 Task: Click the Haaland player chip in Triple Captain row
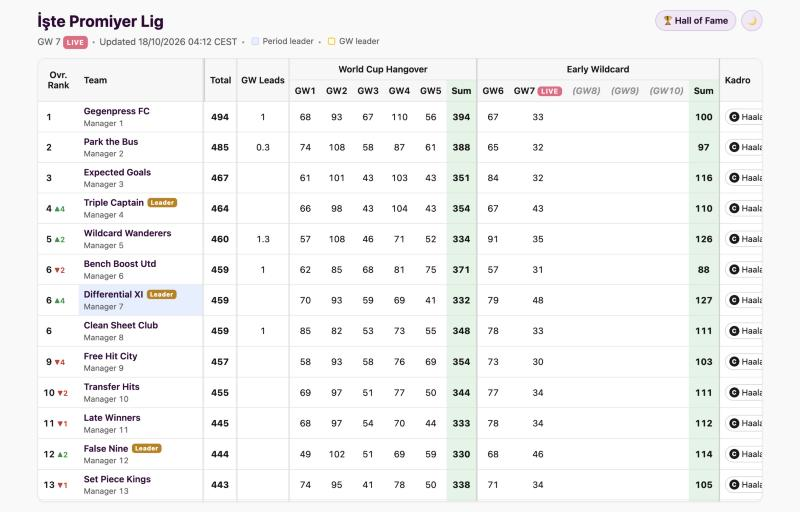(x=744, y=209)
